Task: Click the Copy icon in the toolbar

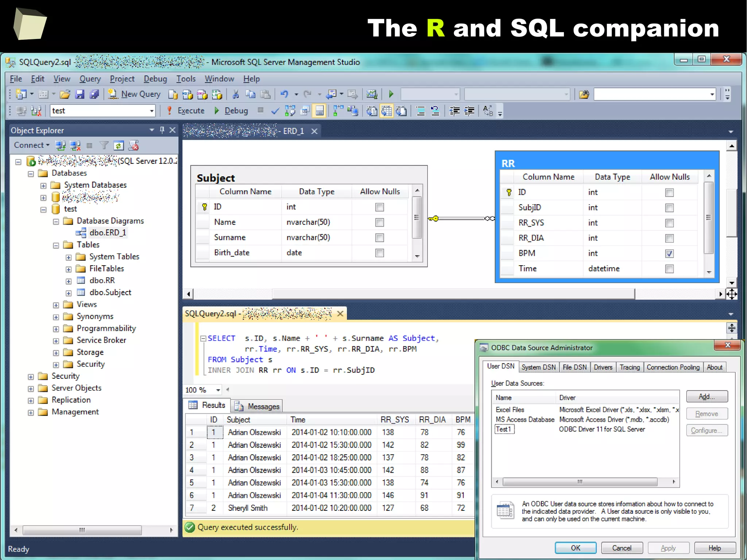Action: point(250,94)
